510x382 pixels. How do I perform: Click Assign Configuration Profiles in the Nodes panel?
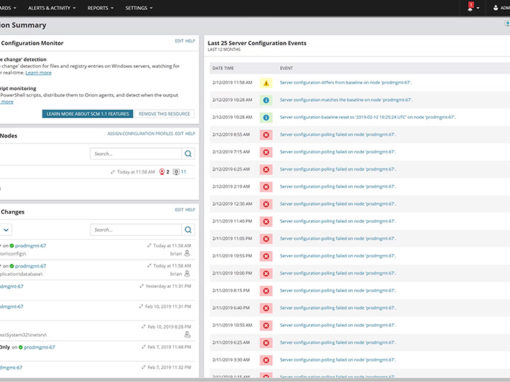(x=140, y=134)
